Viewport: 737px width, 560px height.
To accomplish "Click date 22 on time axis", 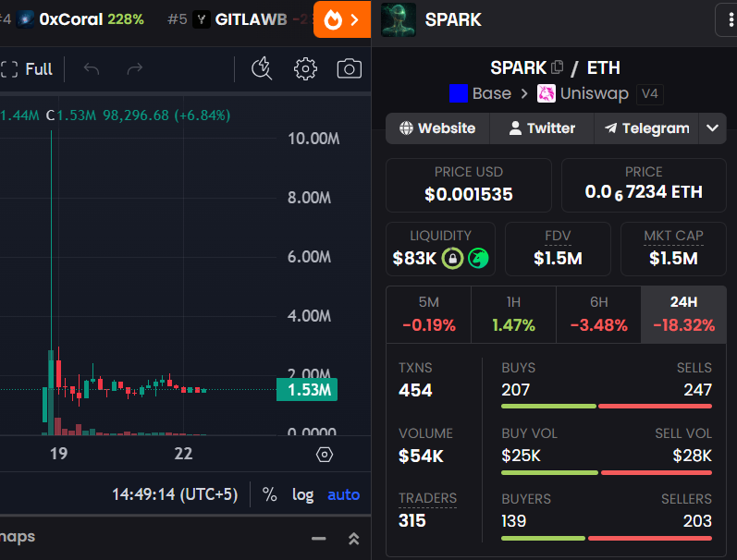I will point(183,454).
